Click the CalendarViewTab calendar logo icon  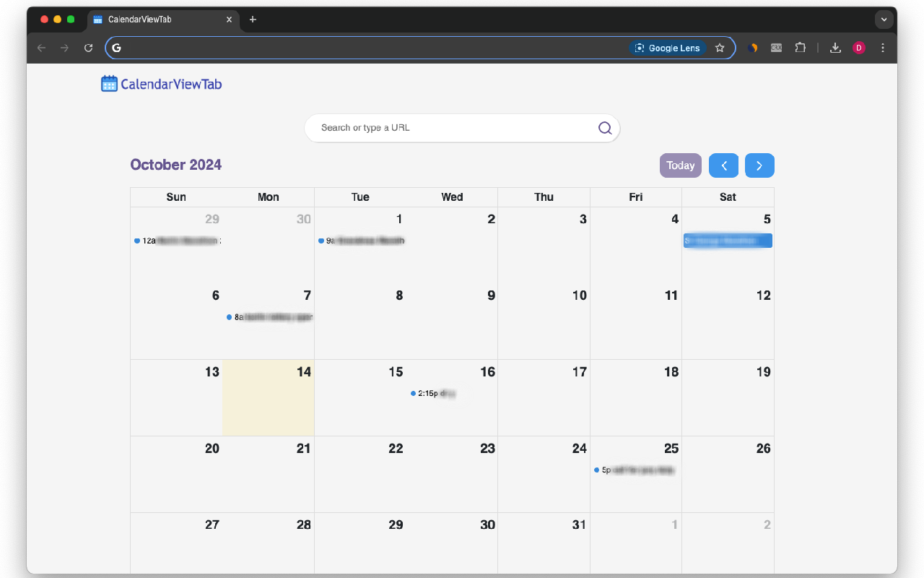[109, 83]
